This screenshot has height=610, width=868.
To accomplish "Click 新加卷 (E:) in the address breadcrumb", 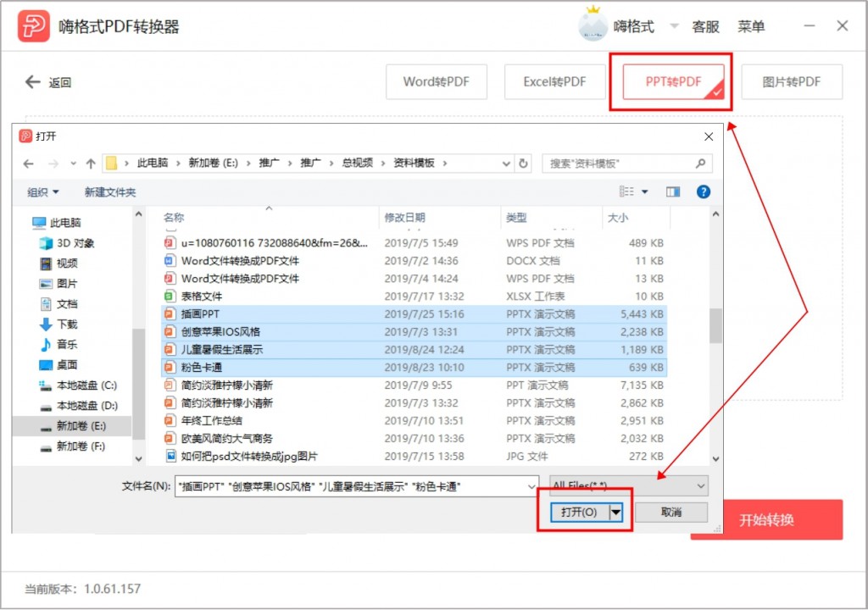I will pos(213,163).
